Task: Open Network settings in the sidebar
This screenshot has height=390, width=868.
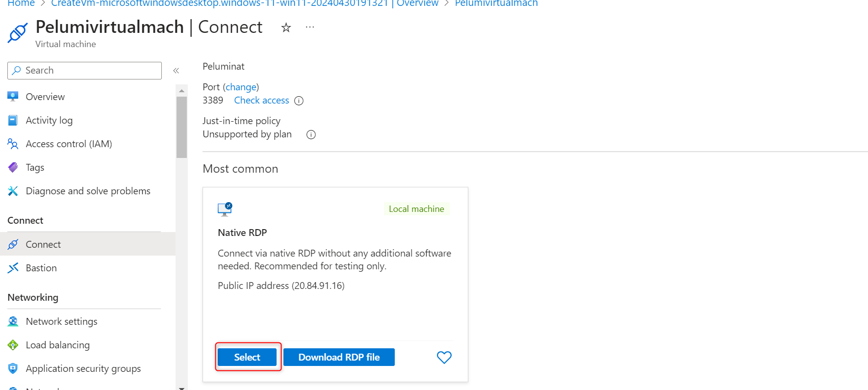Action: pos(61,321)
